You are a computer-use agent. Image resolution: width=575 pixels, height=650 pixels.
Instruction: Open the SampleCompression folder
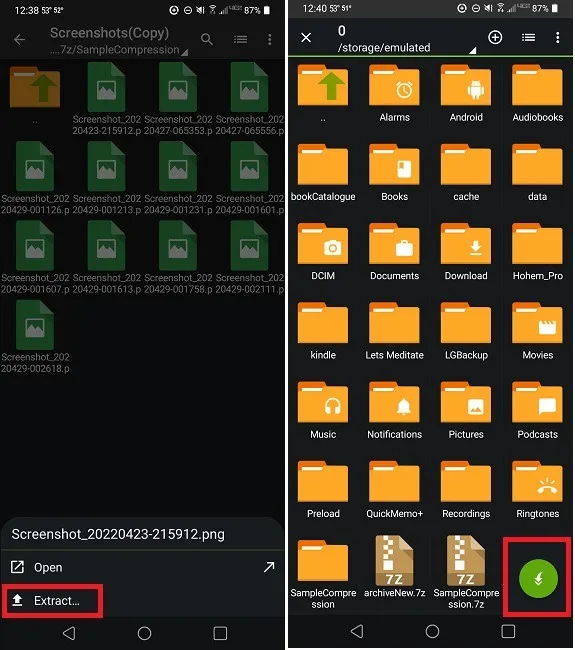coord(323,574)
